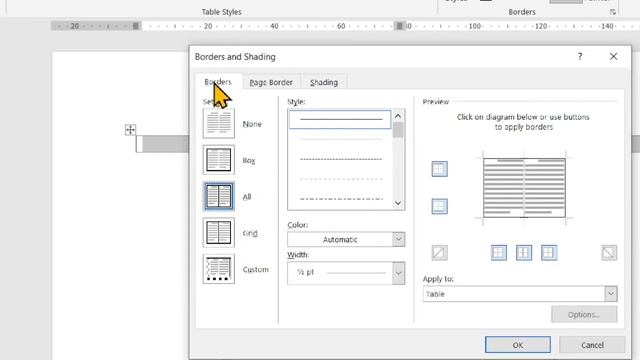640x360 pixels.
Task: Click the ruler right margin marker
Action: (x=400, y=26)
